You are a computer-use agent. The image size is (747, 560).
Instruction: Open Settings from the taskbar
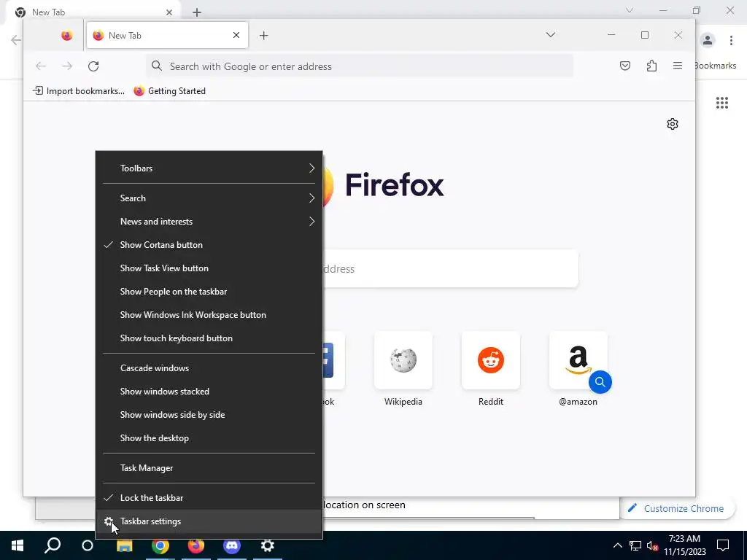click(x=267, y=545)
